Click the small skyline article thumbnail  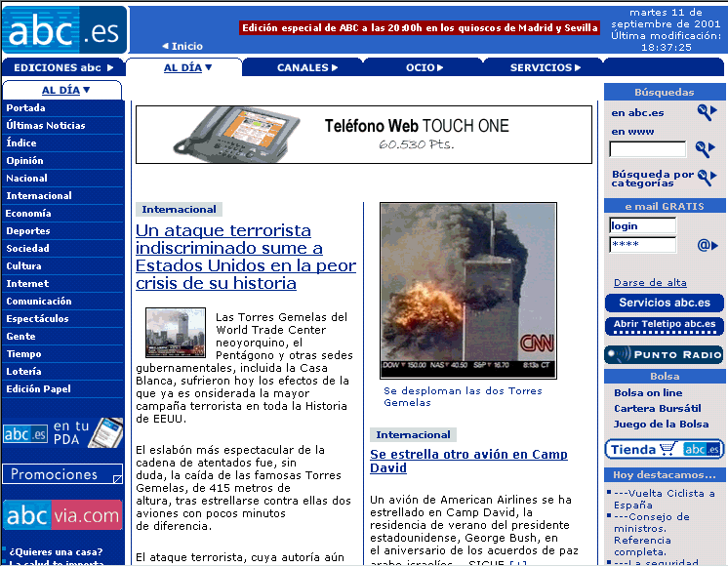[176, 333]
